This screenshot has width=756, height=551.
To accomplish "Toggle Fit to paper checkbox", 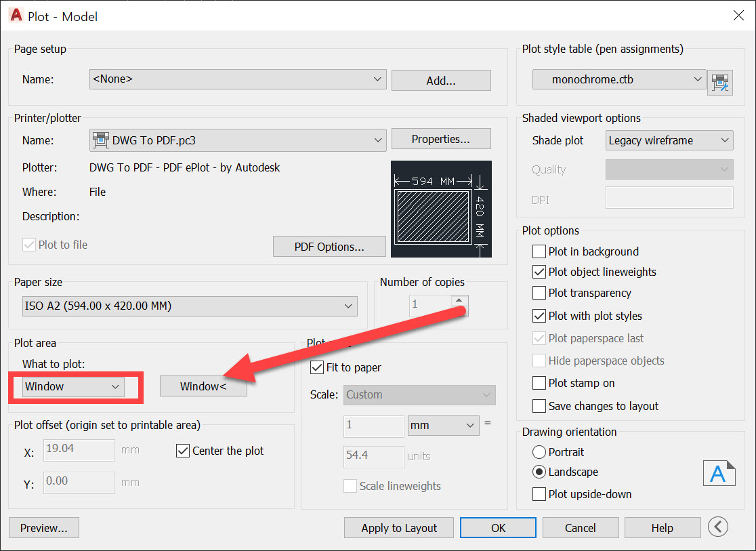I will point(317,367).
